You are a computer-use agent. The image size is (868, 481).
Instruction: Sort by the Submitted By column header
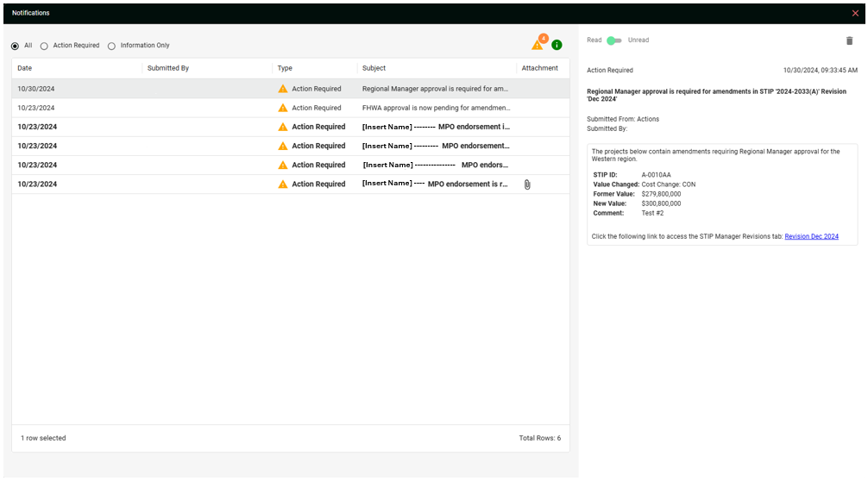[x=167, y=68]
